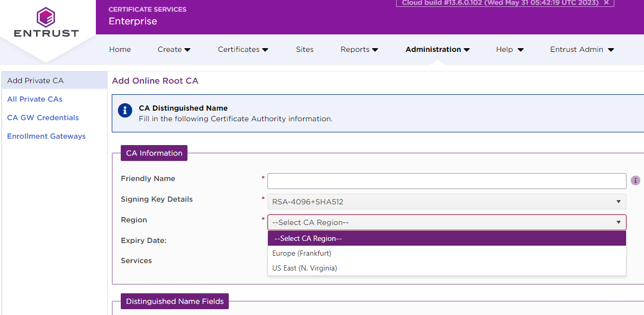Click the Friendly Name text field
The height and width of the screenshot is (315, 644).
tap(446, 181)
